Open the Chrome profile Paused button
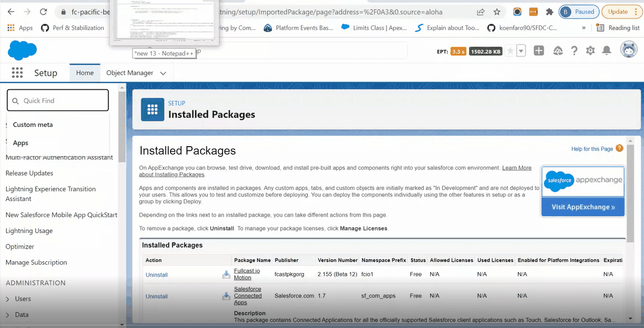 (578, 12)
